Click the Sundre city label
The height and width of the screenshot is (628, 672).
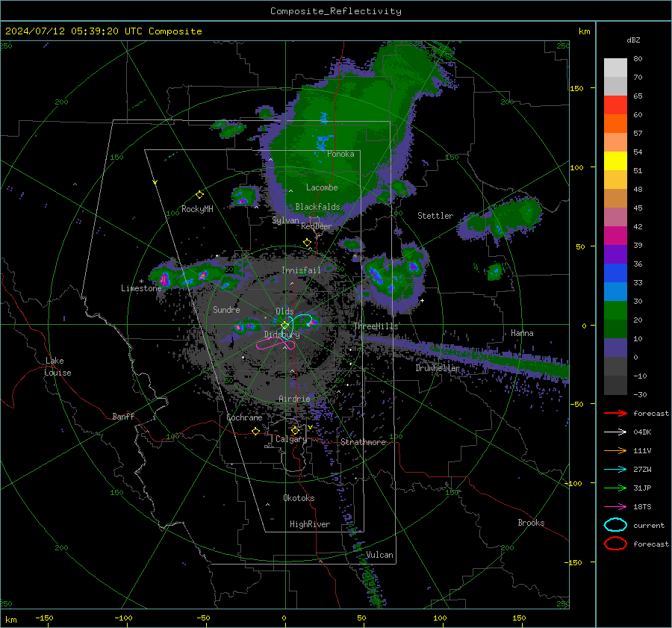coord(226,309)
